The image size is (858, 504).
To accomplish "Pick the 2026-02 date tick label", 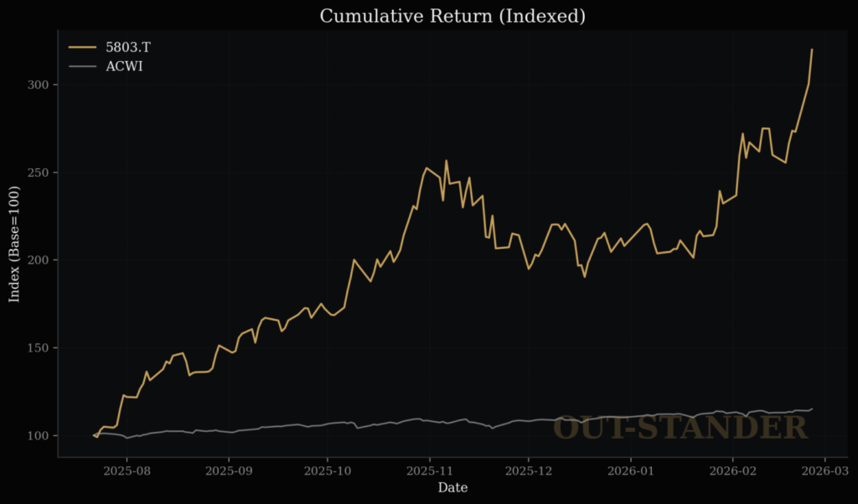I will (x=733, y=470).
